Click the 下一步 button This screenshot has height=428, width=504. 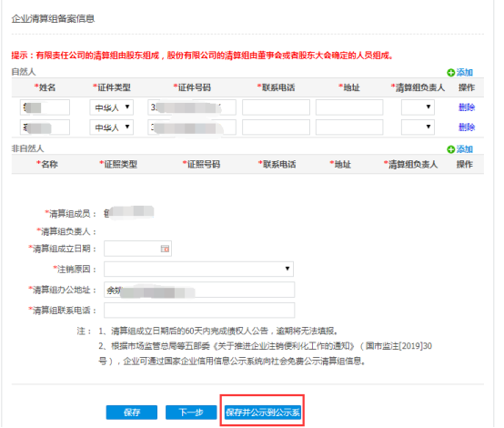click(191, 413)
